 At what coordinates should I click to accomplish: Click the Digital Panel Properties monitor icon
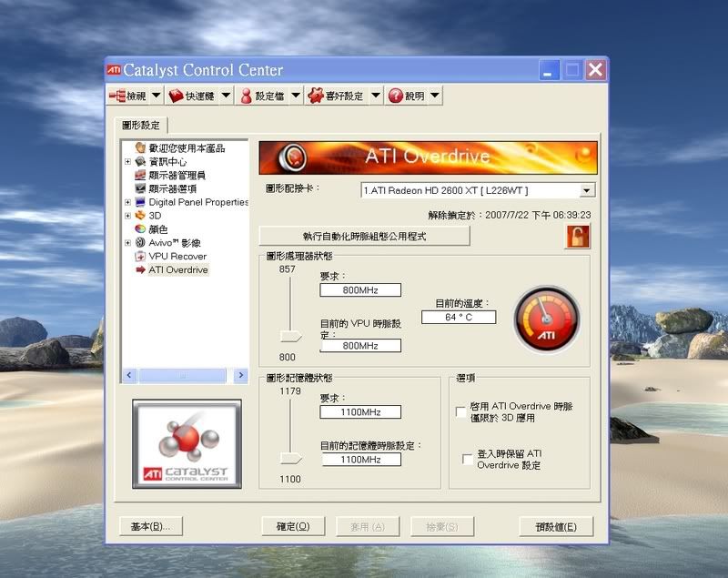point(140,202)
